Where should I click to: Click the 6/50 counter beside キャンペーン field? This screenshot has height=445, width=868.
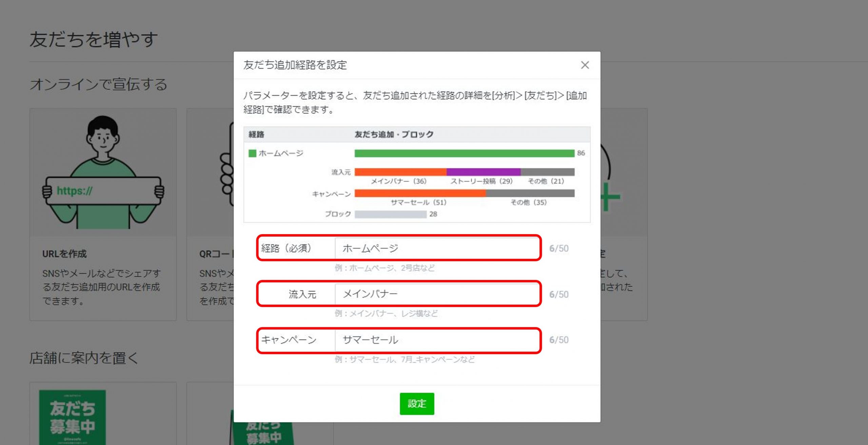(x=559, y=340)
